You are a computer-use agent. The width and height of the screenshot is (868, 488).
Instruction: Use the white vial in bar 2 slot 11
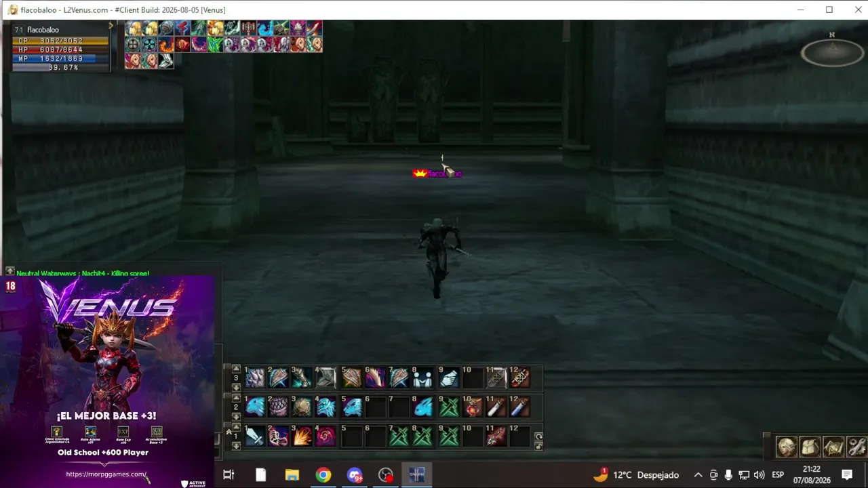[x=496, y=407]
